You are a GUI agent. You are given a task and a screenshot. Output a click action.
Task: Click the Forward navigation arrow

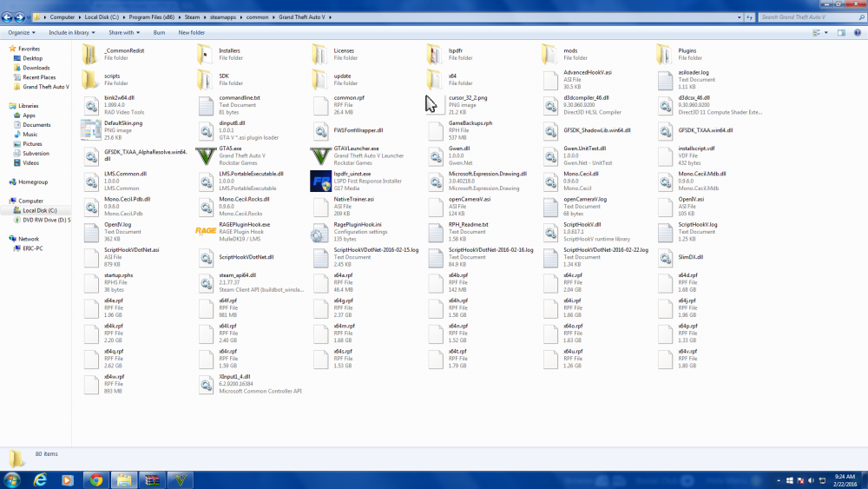point(19,17)
